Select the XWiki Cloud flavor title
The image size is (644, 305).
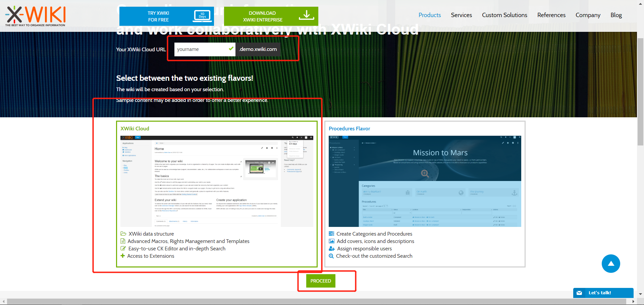pos(135,129)
